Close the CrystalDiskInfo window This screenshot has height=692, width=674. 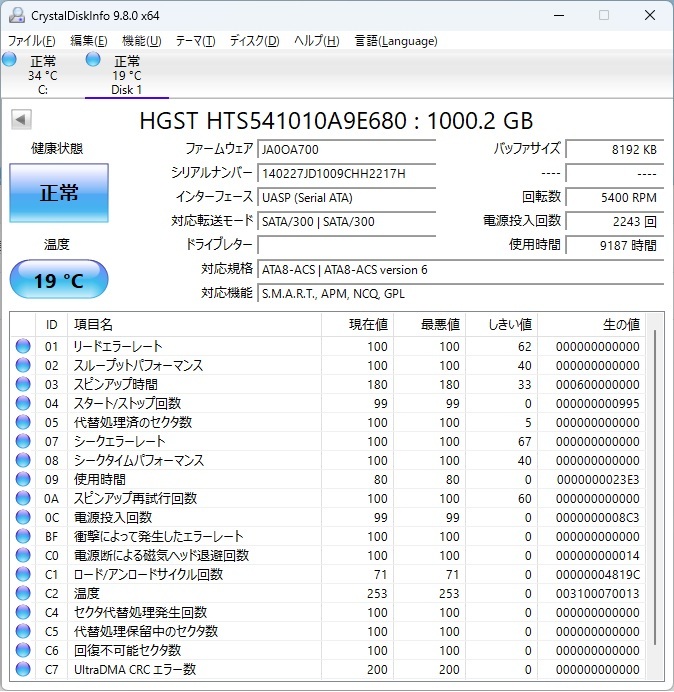pos(650,15)
